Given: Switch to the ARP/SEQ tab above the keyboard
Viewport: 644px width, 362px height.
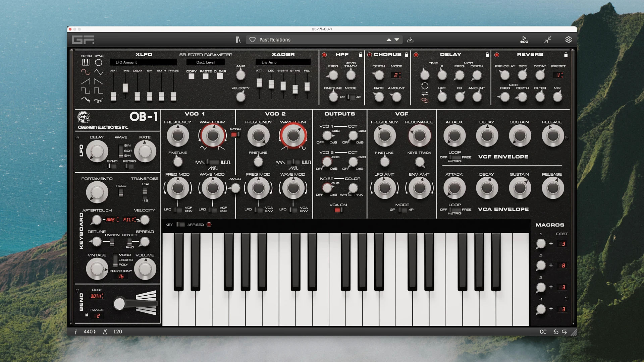Looking at the screenshot, I should point(196,225).
